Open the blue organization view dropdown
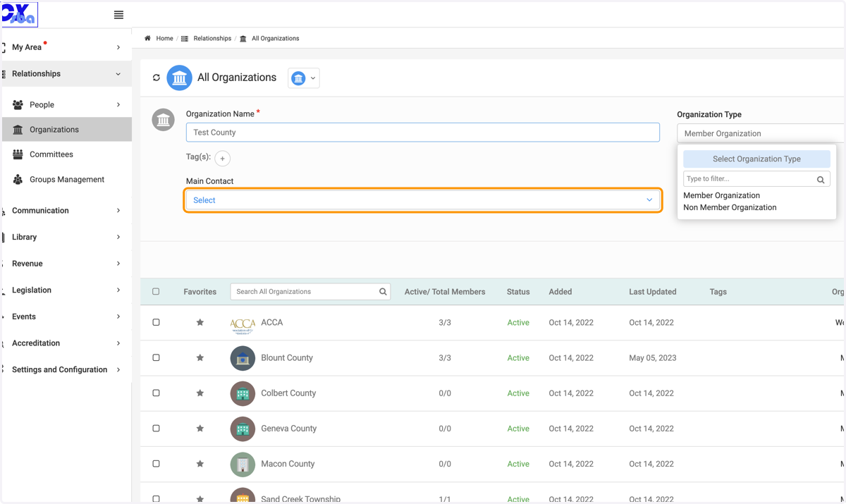The width and height of the screenshot is (846, 504). [x=304, y=78]
